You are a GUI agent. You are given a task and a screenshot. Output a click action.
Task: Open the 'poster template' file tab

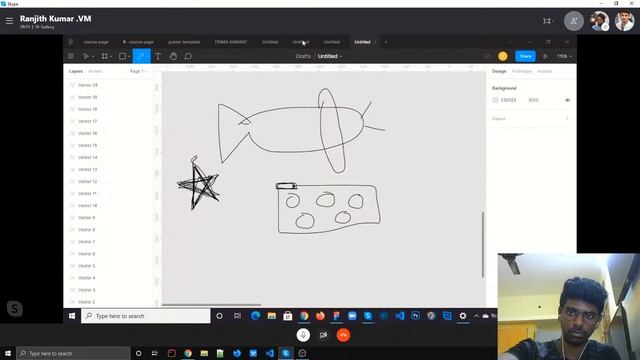(x=184, y=42)
